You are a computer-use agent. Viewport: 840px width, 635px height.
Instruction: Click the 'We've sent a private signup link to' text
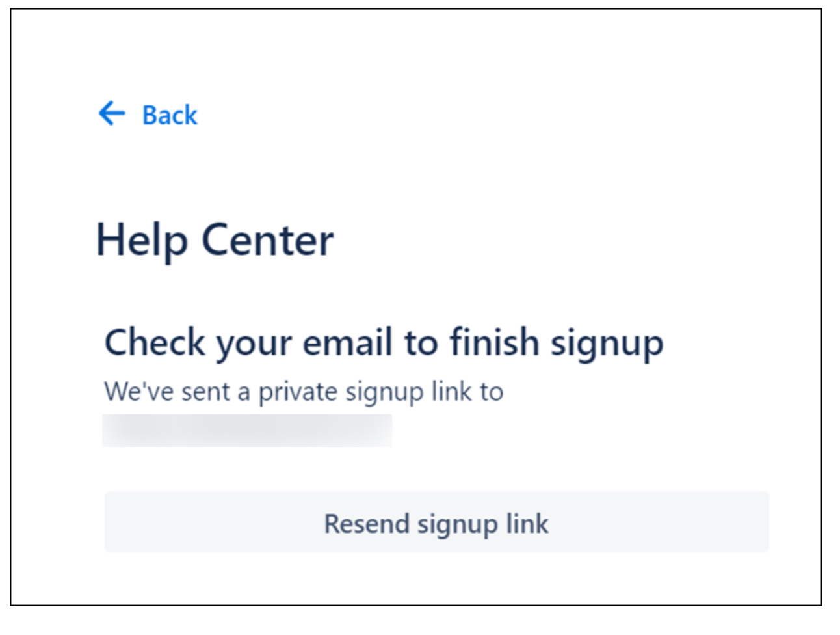pyautogui.click(x=304, y=392)
